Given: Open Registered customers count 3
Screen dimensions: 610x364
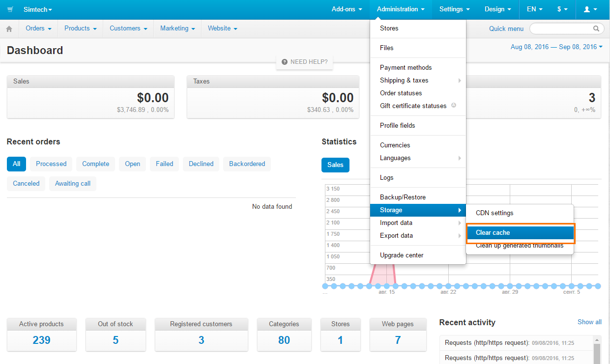Looking at the screenshot, I should 201,340.
